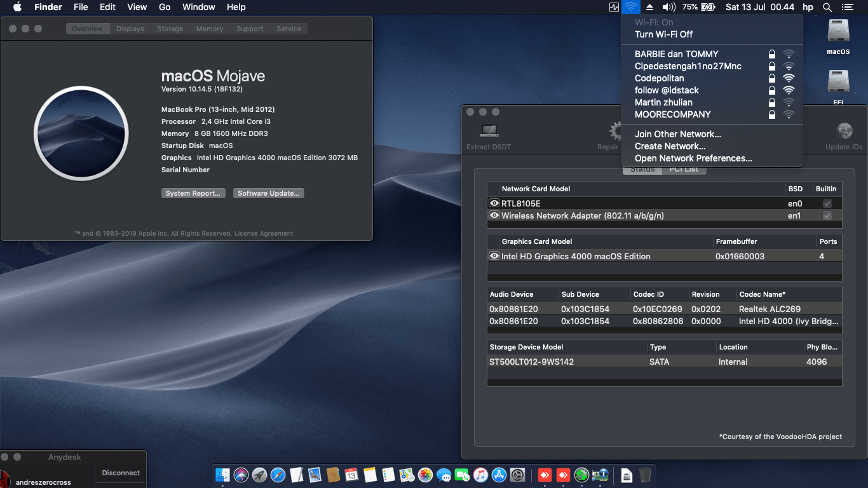Open the App Store icon in Dock

tap(499, 475)
